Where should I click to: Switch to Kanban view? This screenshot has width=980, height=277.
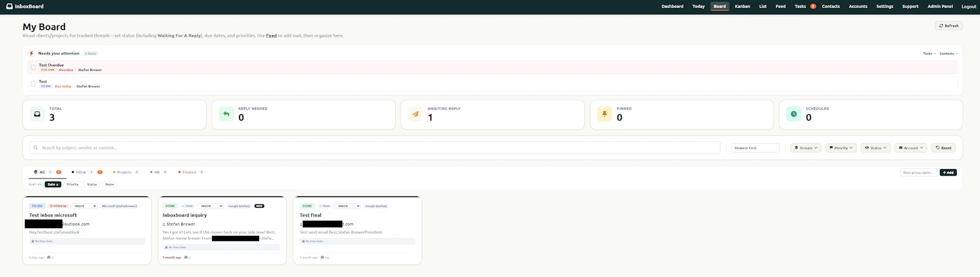pyautogui.click(x=742, y=6)
